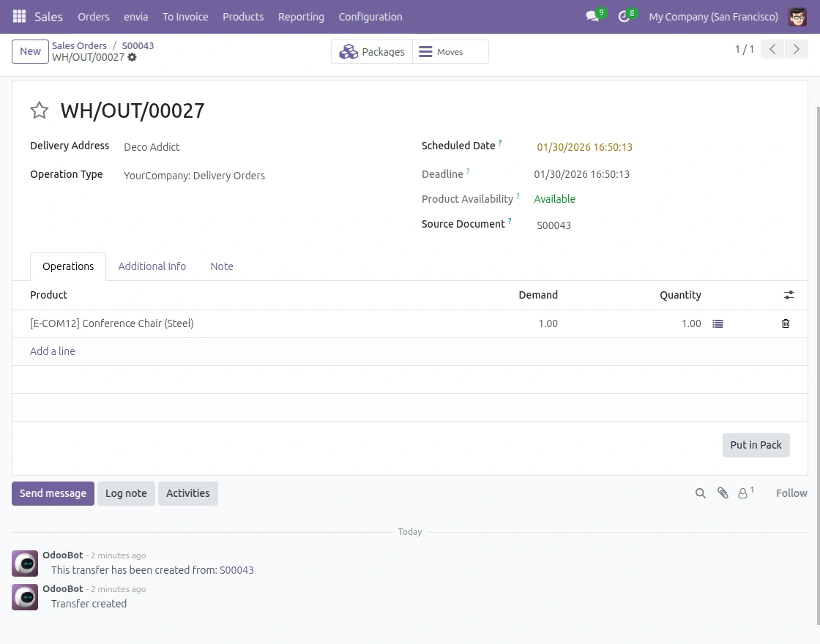Click the Available availability status

click(554, 199)
